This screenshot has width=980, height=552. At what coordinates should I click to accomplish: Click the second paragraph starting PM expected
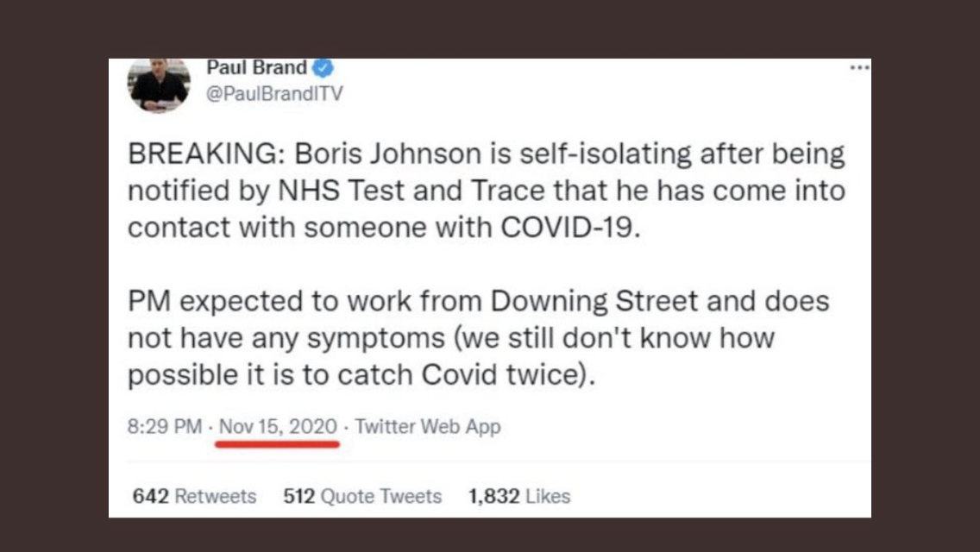point(479,337)
